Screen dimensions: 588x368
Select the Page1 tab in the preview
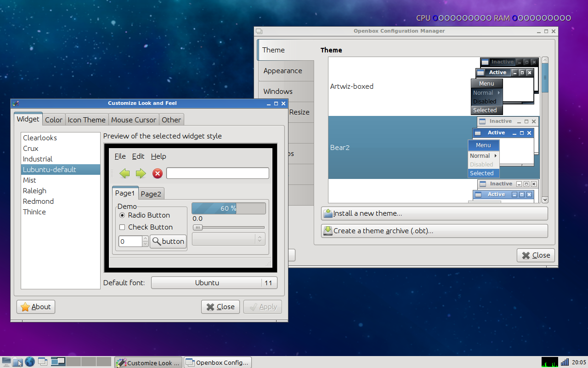coord(125,193)
